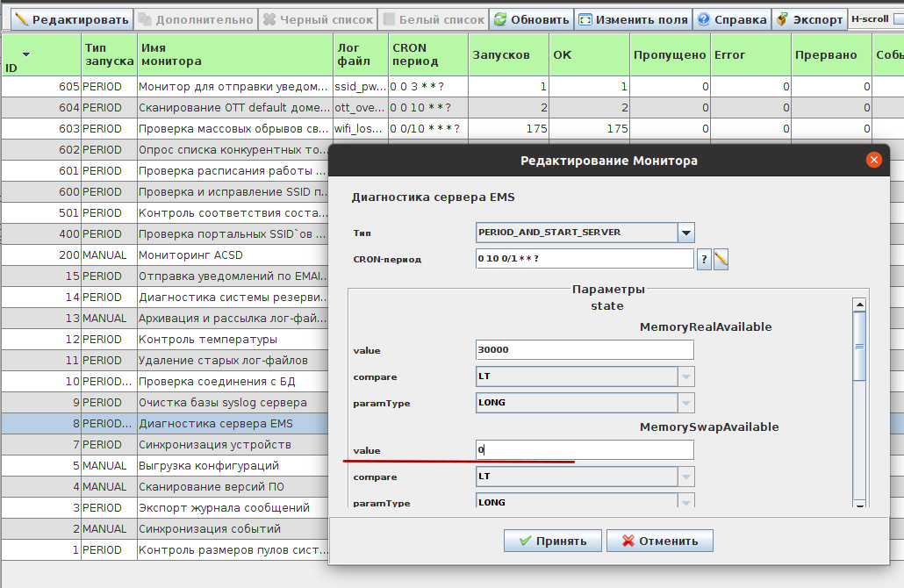
Task: Close the Редактирование Монитора dialog
Action: (873, 160)
